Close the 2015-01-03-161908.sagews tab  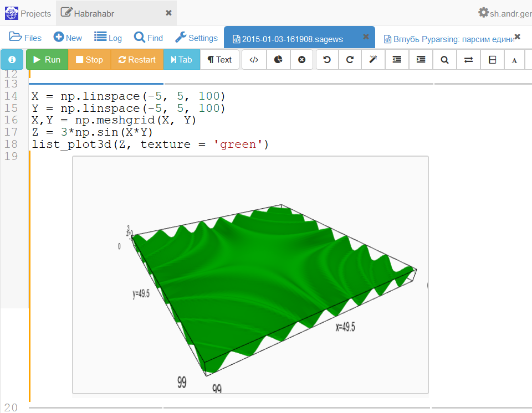click(366, 37)
